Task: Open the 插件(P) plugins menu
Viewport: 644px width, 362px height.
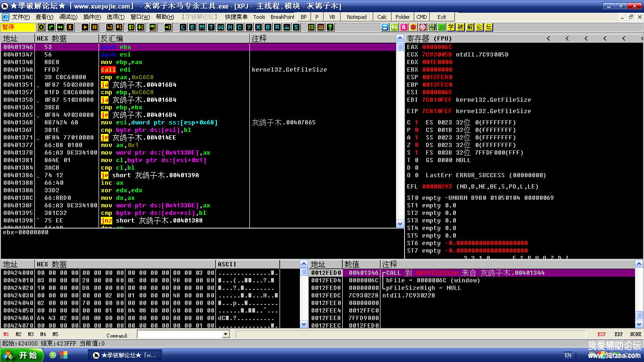Action: point(92,17)
